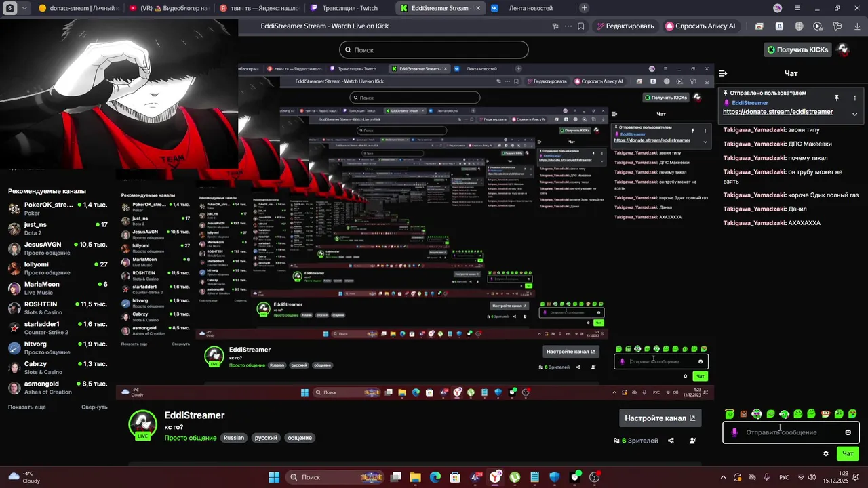Collapse the chat panel arrow icon
Viewport: 868px width, 488px height.
point(724,73)
